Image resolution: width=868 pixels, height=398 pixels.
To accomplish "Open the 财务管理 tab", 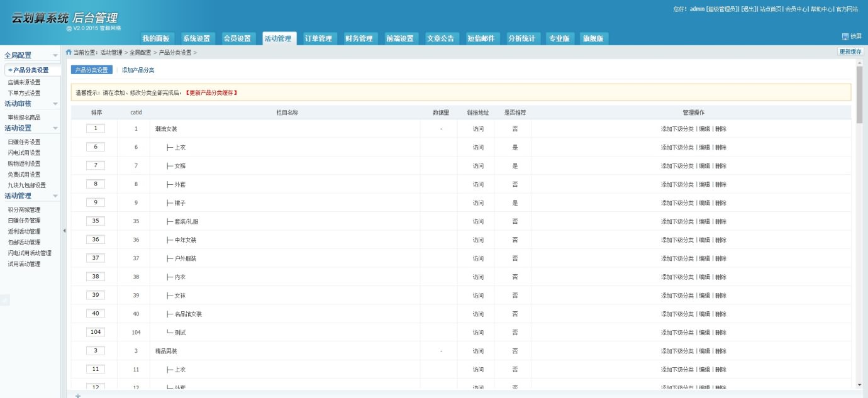I will click(x=359, y=38).
